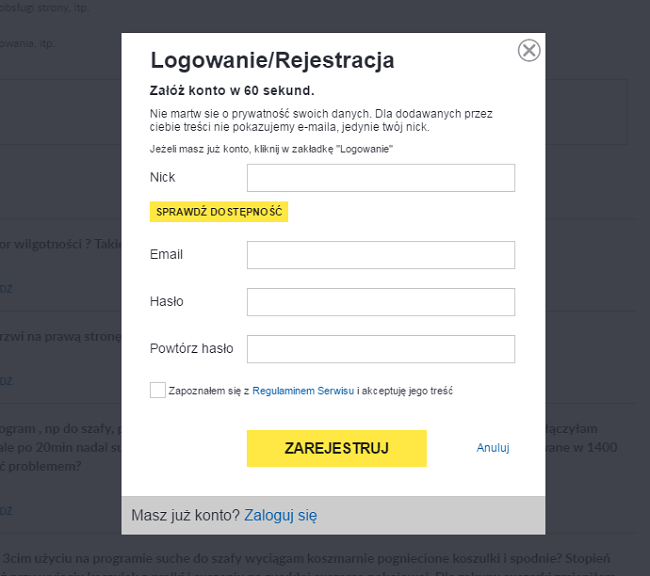The height and width of the screenshot is (576, 650).
Task: Close the Logowanie/Rejestracja dialog with the X icon
Action: 529,50
